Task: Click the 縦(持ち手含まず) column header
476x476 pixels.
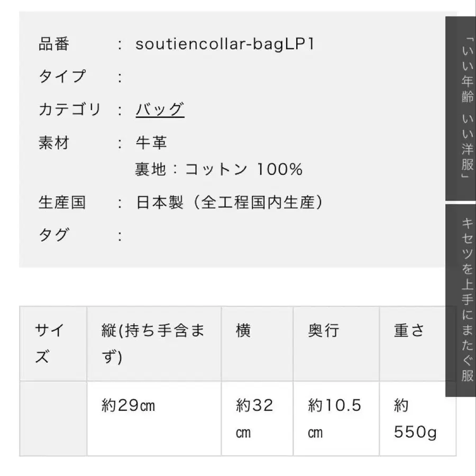Action: [x=153, y=344]
